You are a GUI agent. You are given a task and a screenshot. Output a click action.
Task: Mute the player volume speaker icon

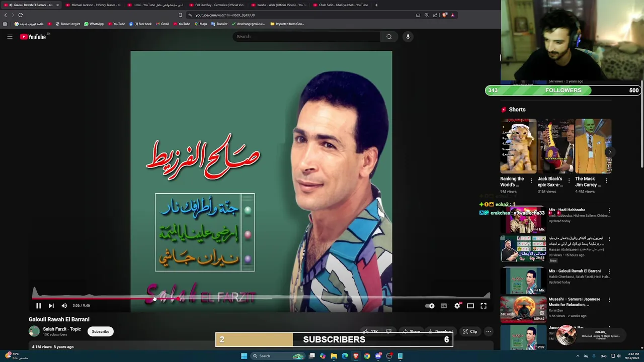pos(64,306)
